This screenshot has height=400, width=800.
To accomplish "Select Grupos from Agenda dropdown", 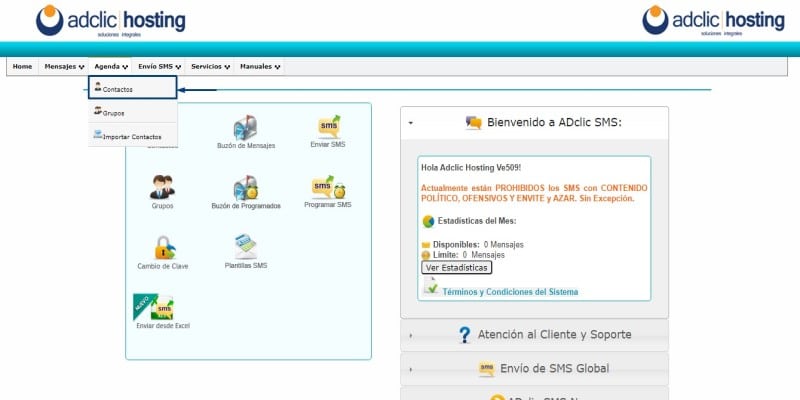I will click(133, 111).
